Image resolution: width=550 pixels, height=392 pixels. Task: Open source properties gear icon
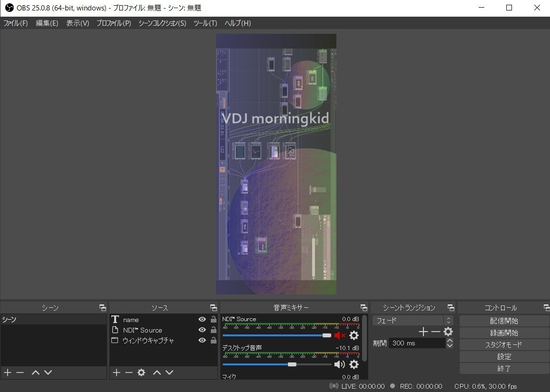(x=141, y=372)
